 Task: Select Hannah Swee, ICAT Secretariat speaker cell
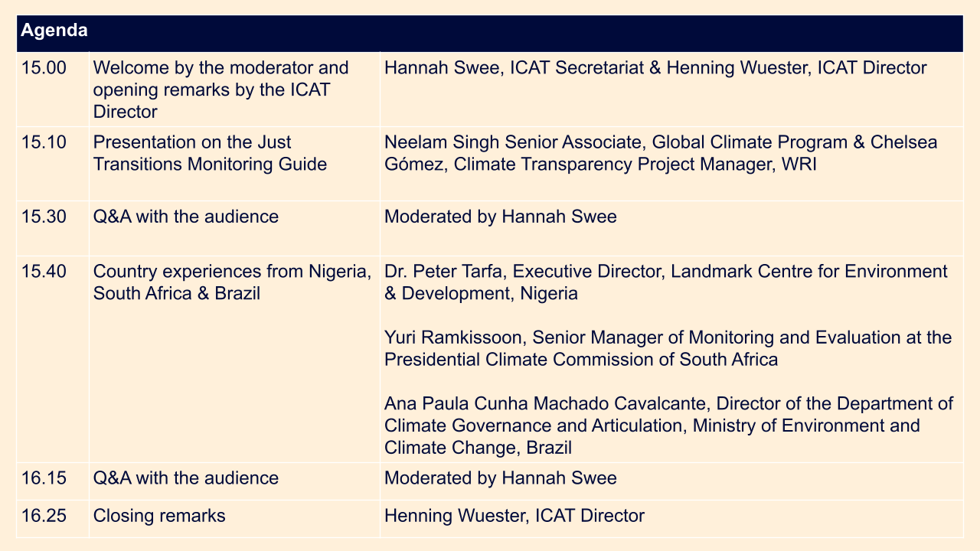671,90
